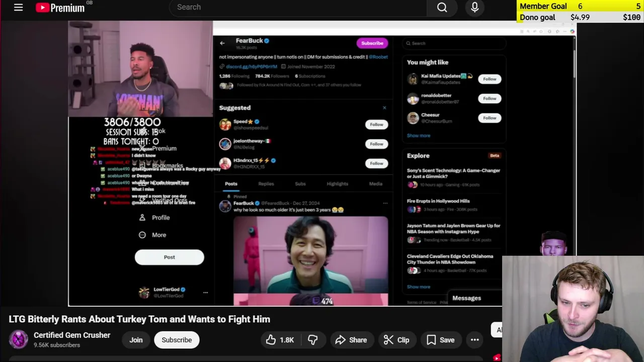This screenshot has height=362, width=644.
Task: Click the joelontheway profile avatar
Action: point(225,144)
